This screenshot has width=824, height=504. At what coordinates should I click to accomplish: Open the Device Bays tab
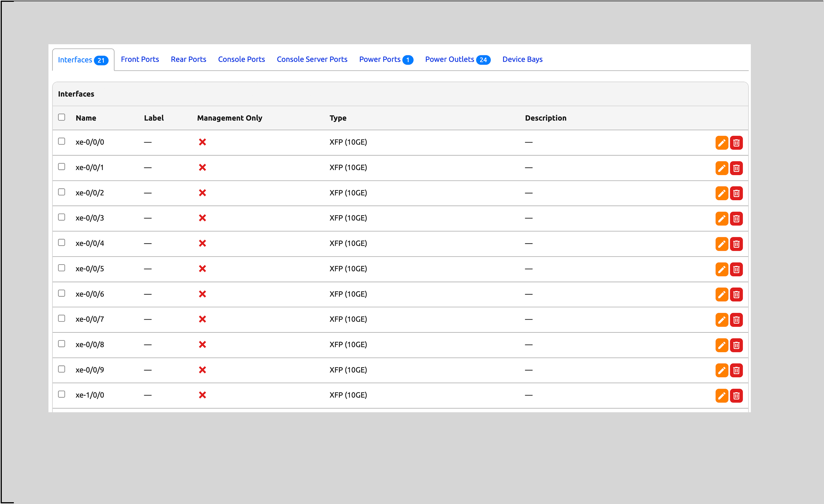click(523, 59)
